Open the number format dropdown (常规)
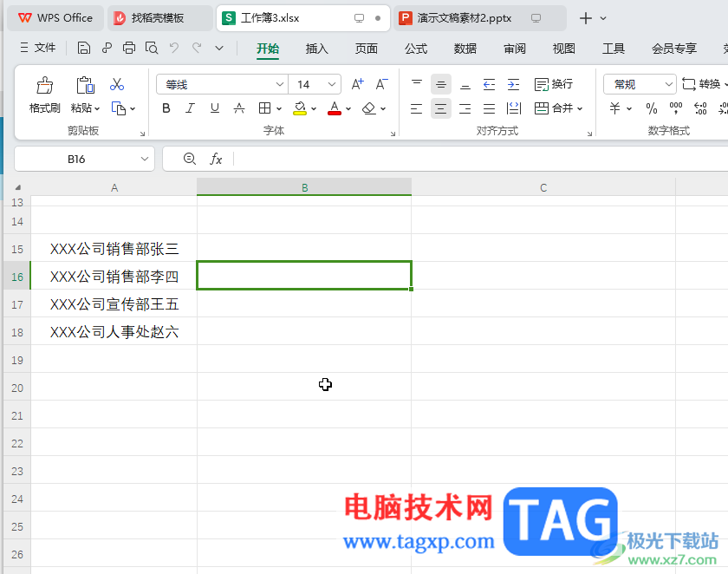 pos(668,84)
